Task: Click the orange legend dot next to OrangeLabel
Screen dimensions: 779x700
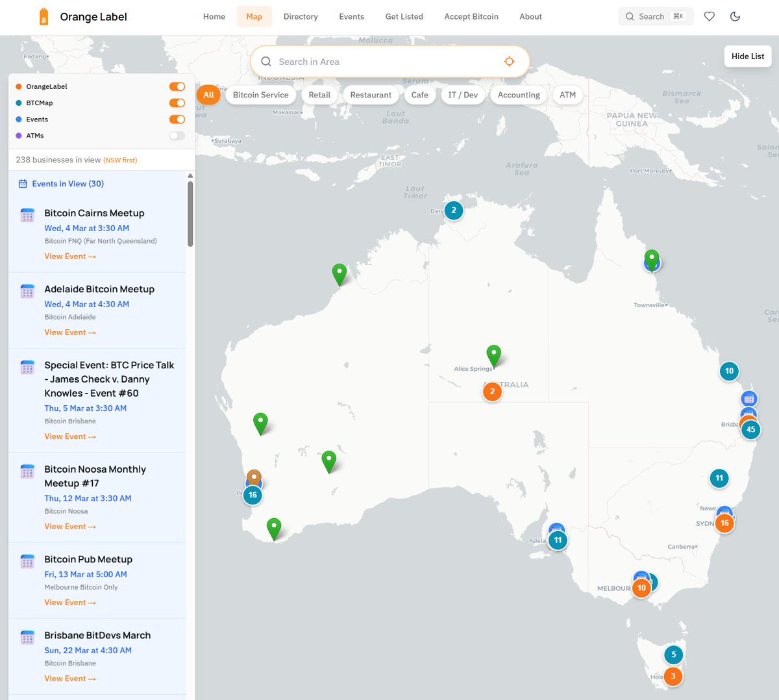Action: pyautogui.click(x=18, y=86)
